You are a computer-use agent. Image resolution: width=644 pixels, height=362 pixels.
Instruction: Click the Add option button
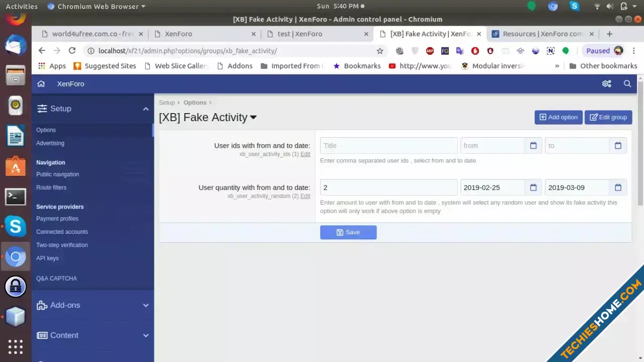(x=558, y=117)
